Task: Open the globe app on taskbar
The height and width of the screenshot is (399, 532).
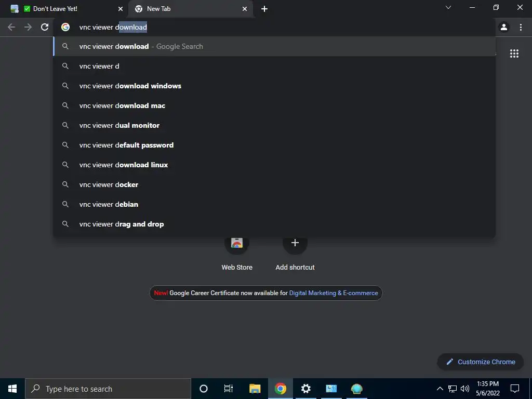Action: click(x=356, y=389)
